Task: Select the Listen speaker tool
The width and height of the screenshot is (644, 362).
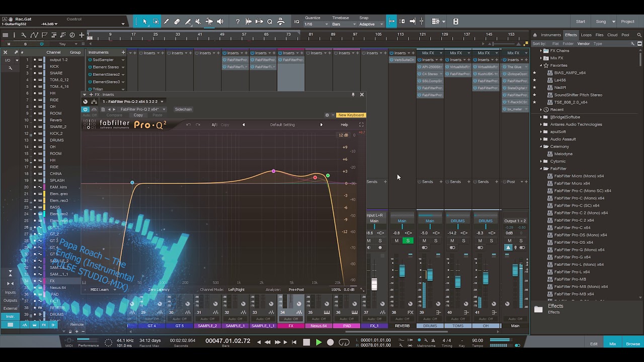Action: (x=220, y=22)
